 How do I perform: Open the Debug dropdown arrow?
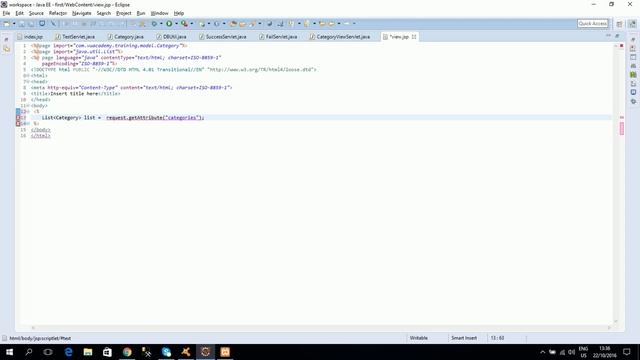click(161, 24)
